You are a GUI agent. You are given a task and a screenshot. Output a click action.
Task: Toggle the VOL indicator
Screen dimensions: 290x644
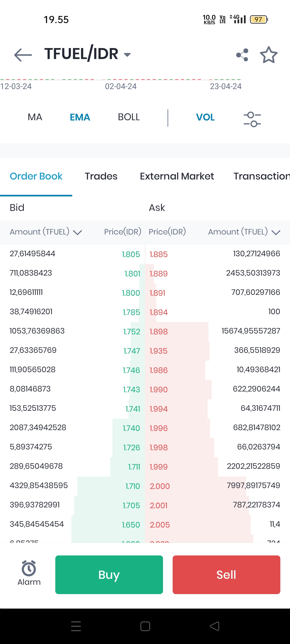click(x=205, y=117)
